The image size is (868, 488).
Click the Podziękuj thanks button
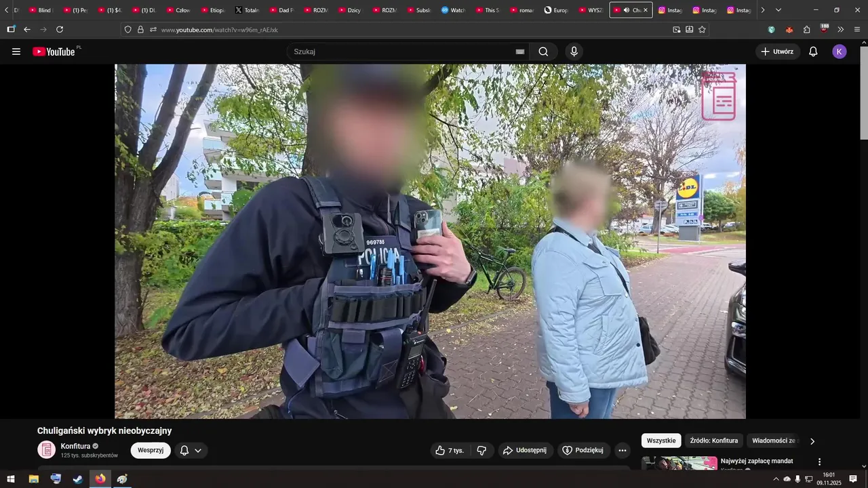pos(584,450)
